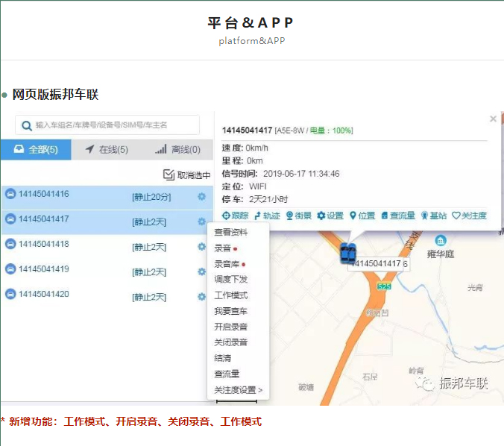504x446 pixels.
Task: Select device 14145041420 in the list
Action: pos(44,294)
